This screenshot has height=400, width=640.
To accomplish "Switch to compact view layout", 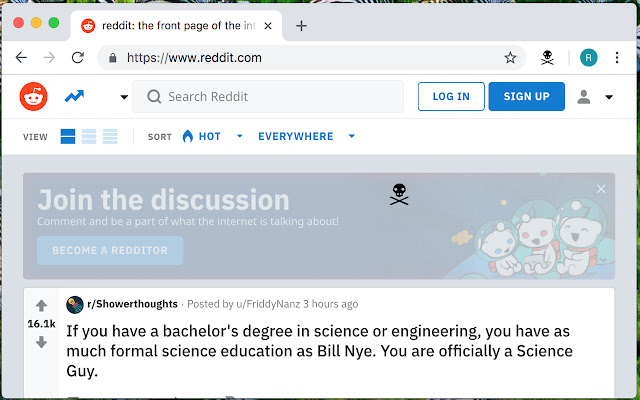I will point(110,136).
